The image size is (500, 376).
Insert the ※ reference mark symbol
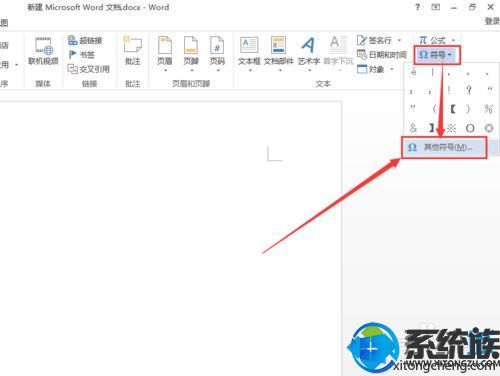coord(451,128)
